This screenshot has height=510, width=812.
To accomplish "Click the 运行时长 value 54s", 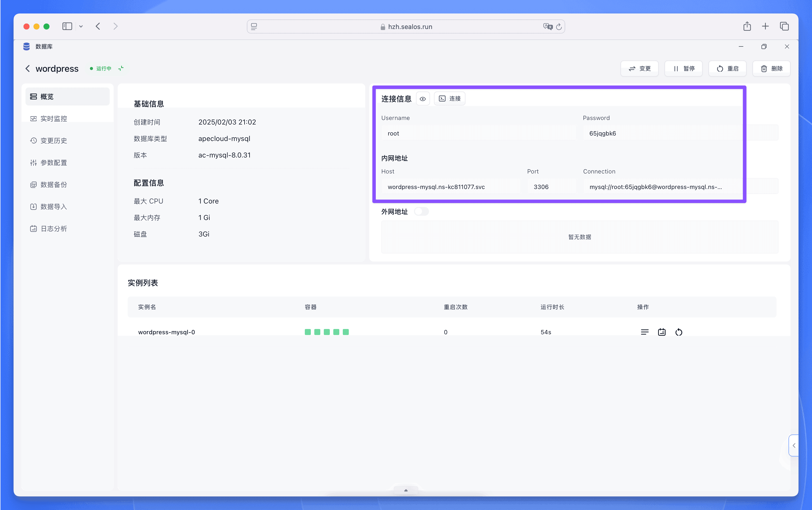I will pos(546,332).
